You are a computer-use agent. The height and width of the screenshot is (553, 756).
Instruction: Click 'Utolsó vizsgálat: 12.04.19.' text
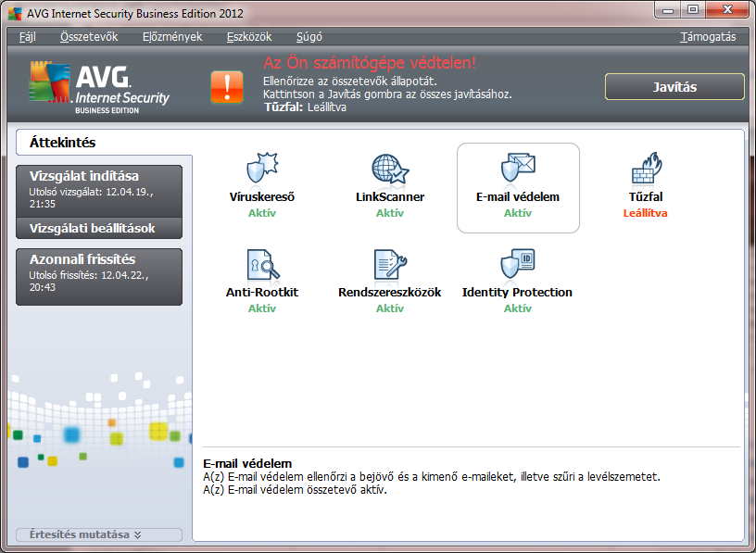[x=91, y=192]
